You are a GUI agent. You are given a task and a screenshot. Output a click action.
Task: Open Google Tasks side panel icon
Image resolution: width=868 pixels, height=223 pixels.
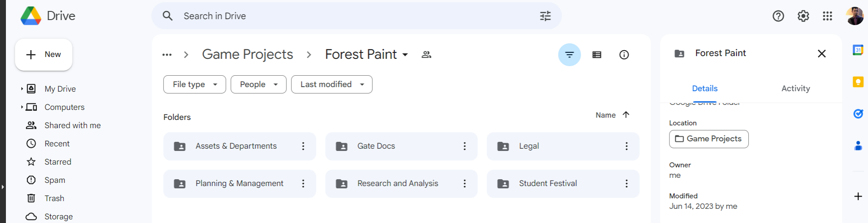click(x=858, y=114)
